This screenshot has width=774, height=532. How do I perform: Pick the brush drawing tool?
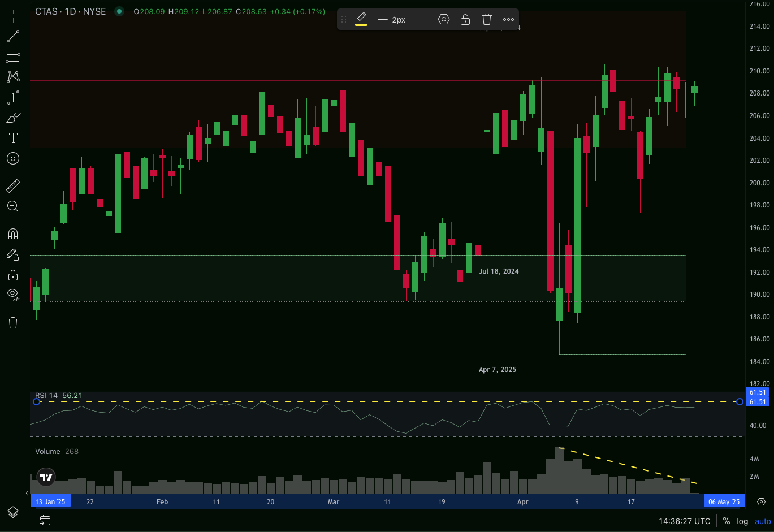coord(13,118)
